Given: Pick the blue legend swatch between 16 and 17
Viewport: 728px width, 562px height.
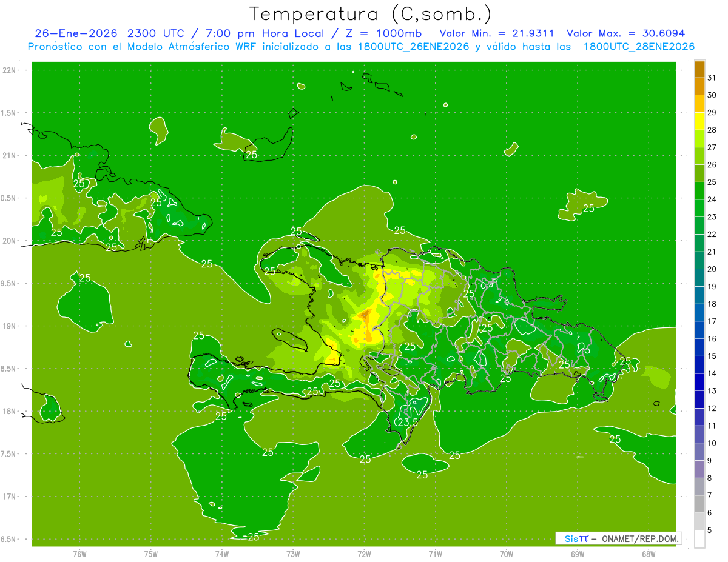Looking at the screenshot, I should pos(700,330).
